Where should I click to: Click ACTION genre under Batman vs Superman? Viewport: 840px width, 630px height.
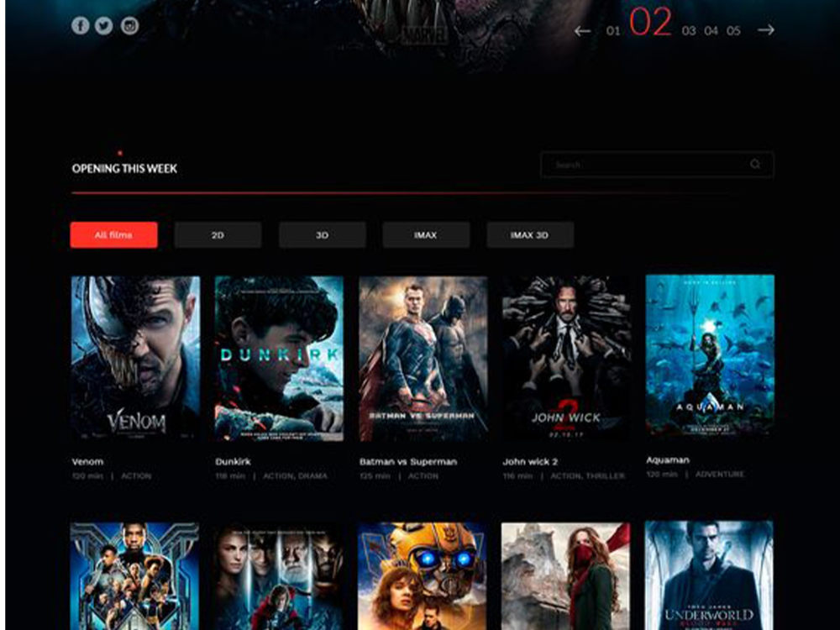click(423, 475)
